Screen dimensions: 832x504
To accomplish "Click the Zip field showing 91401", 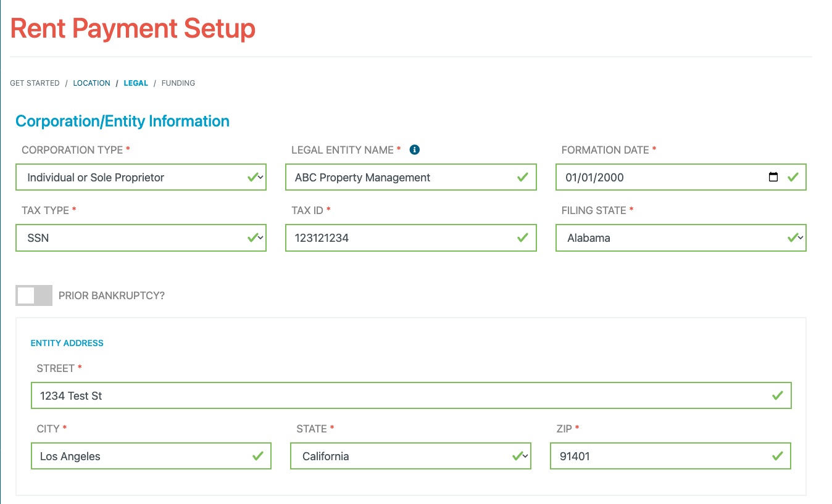I will [670, 456].
